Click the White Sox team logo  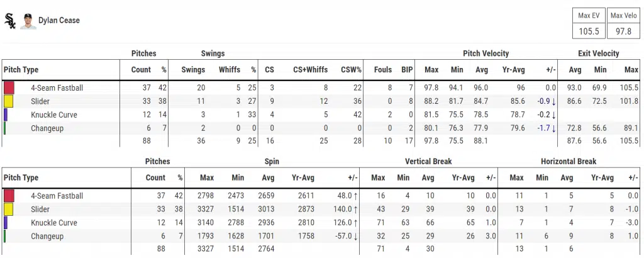point(10,21)
